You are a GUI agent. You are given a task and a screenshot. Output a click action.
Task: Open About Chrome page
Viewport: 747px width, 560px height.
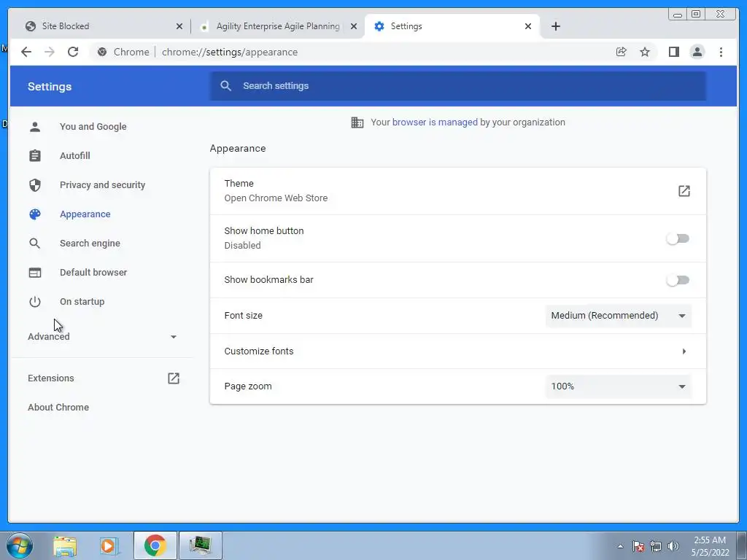(58, 407)
